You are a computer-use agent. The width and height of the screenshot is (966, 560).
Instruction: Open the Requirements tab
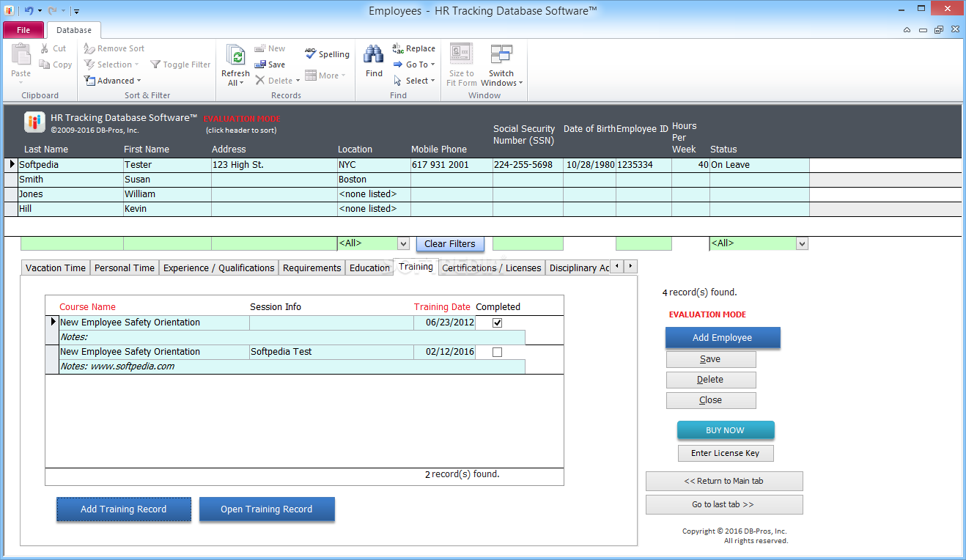coord(311,268)
